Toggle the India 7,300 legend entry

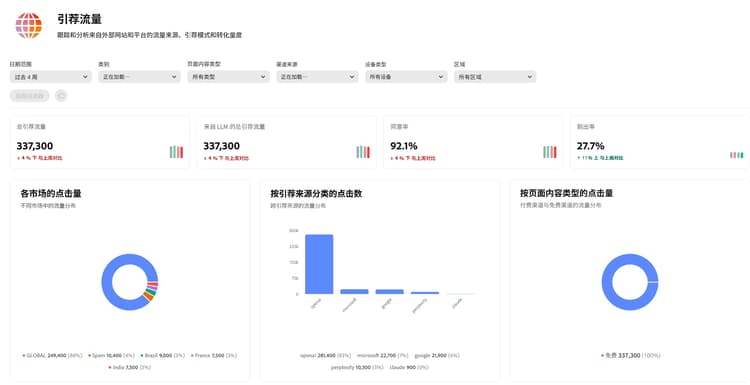pos(130,367)
